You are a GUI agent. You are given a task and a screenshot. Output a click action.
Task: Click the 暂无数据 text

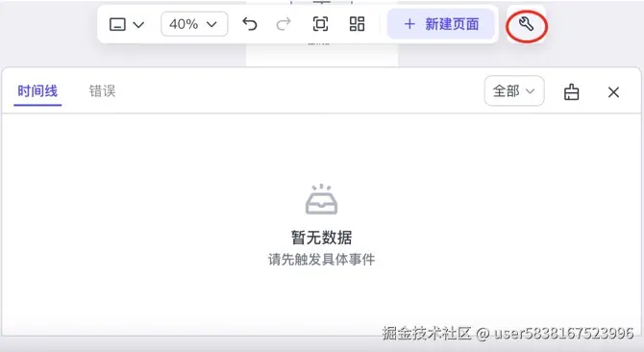pyautogui.click(x=322, y=238)
